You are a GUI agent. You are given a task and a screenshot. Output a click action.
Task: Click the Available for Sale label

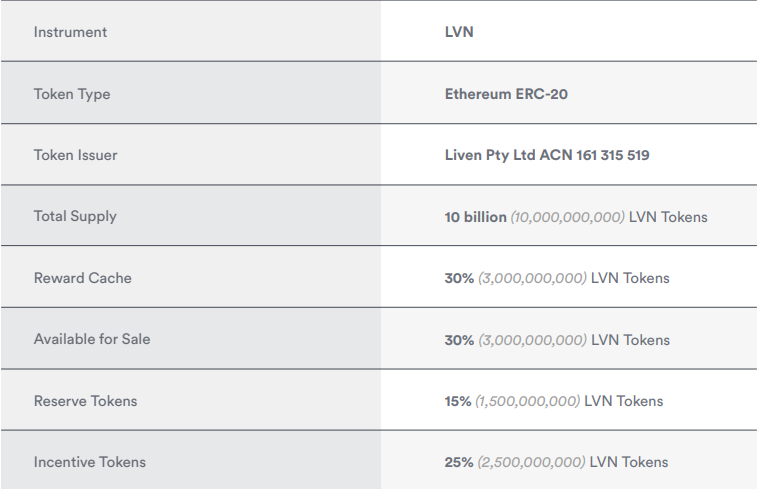pyautogui.click(x=92, y=339)
